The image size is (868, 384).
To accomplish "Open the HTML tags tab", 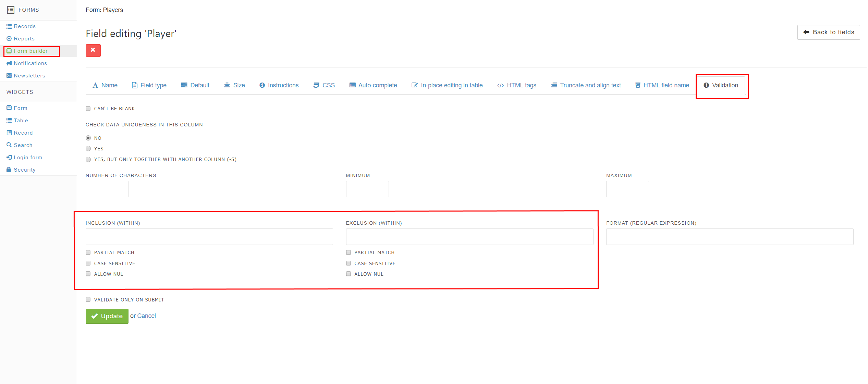I will click(517, 85).
